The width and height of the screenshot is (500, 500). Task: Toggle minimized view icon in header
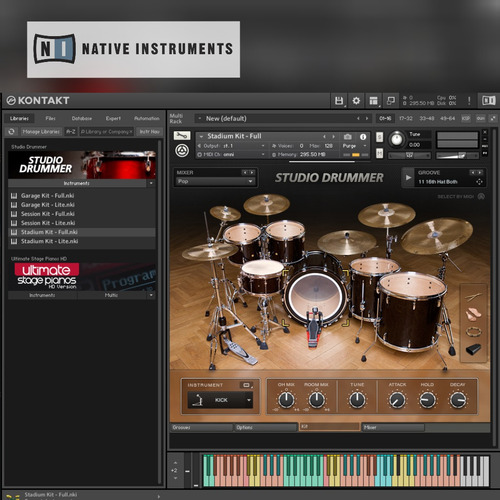click(x=391, y=100)
